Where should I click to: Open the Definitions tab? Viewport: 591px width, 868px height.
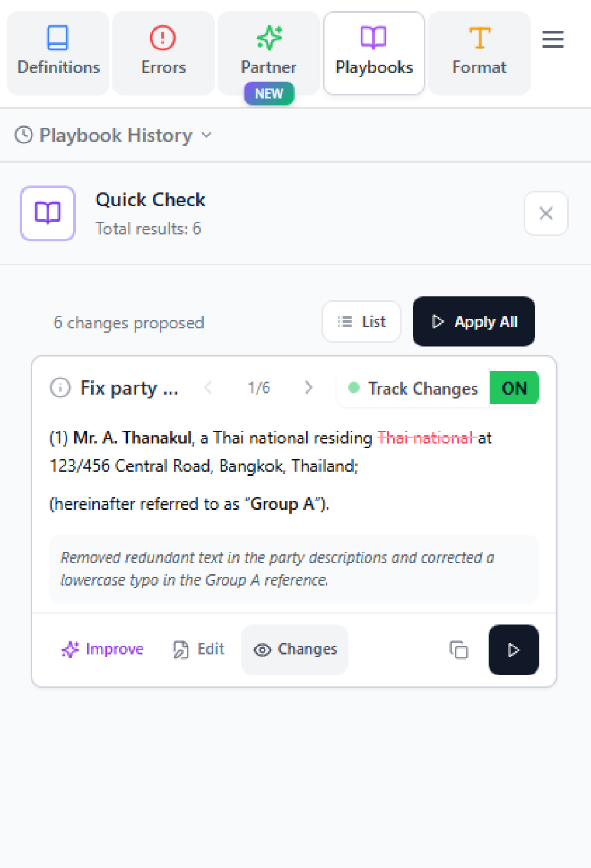(58, 53)
